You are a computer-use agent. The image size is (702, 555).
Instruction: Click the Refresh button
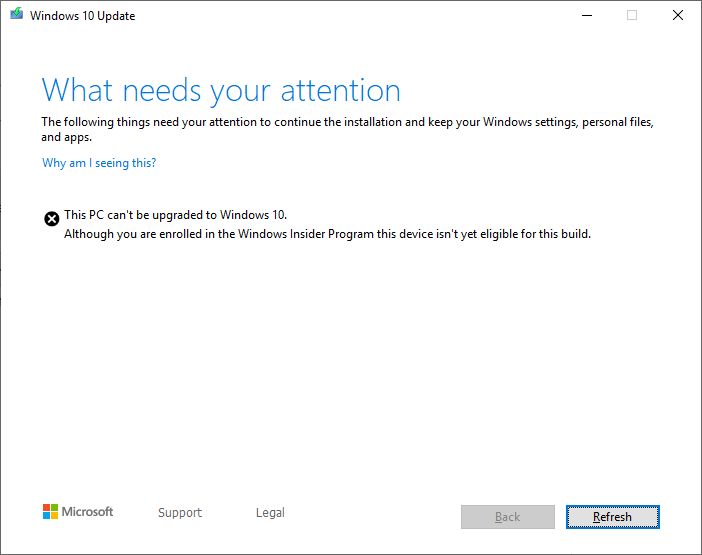pyautogui.click(x=612, y=517)
